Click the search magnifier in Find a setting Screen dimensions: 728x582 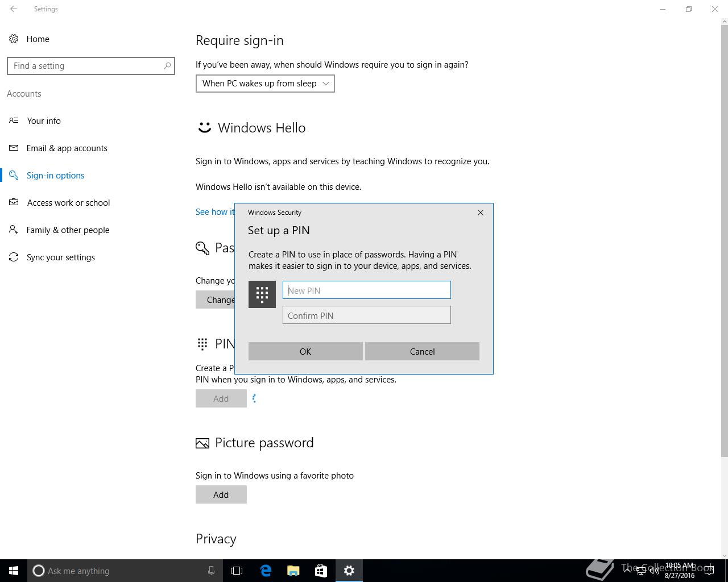(x=167, y=66)
